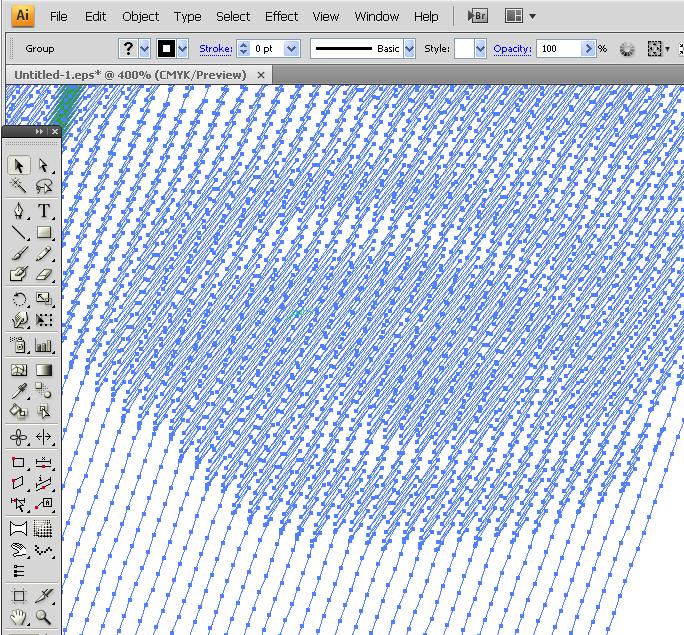Open the Object menu
This screenshot has width=684, height=635.
click(x=140, y=16)
